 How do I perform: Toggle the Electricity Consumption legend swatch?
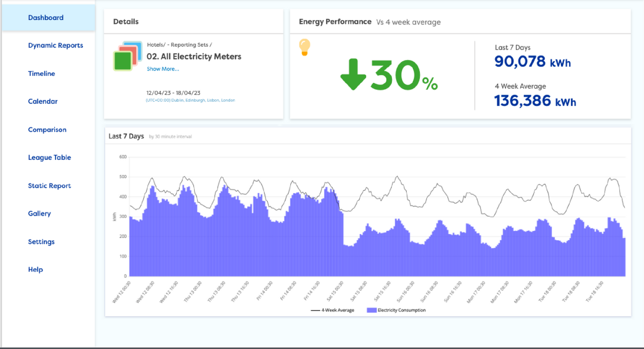[x=371, y=310]
